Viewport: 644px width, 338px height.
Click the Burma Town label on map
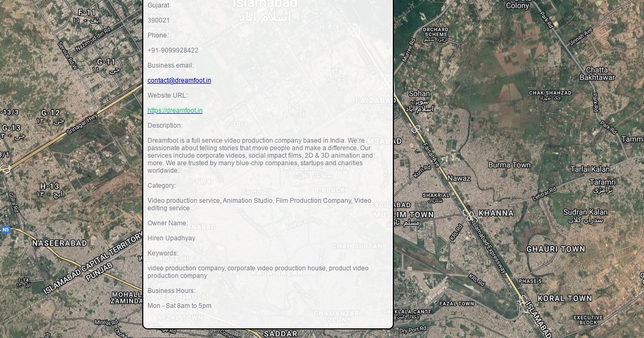[509, 165]
